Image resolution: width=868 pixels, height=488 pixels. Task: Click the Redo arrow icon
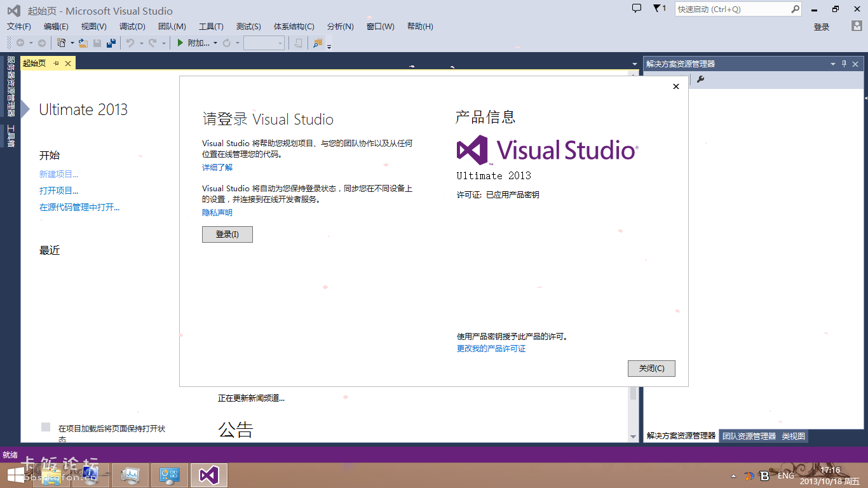click(153, 43)
